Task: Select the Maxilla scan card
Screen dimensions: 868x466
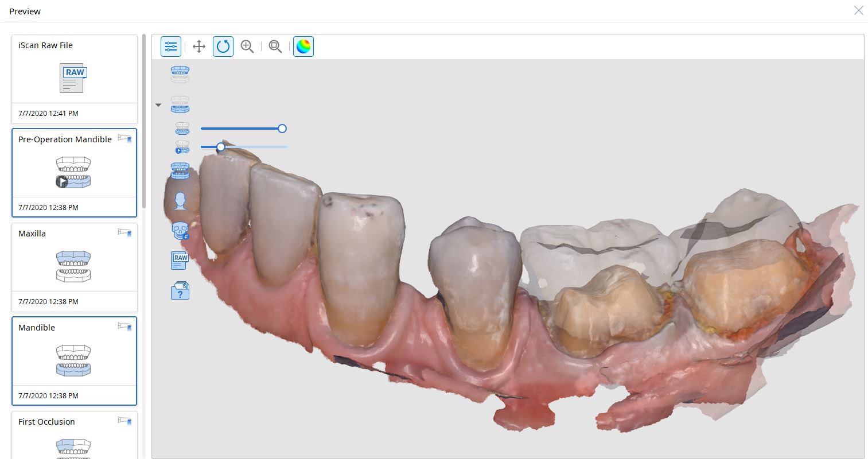Action: (75, 267)
